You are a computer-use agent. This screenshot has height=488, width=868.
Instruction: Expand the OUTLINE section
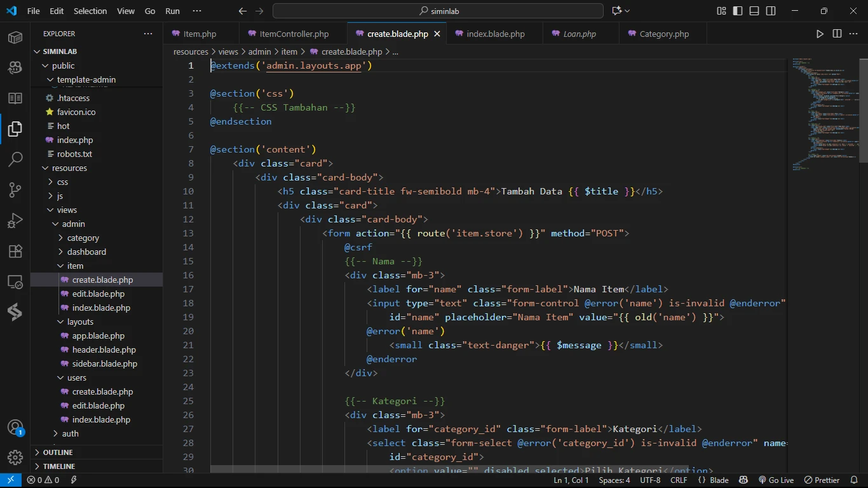tap(58, 452)
